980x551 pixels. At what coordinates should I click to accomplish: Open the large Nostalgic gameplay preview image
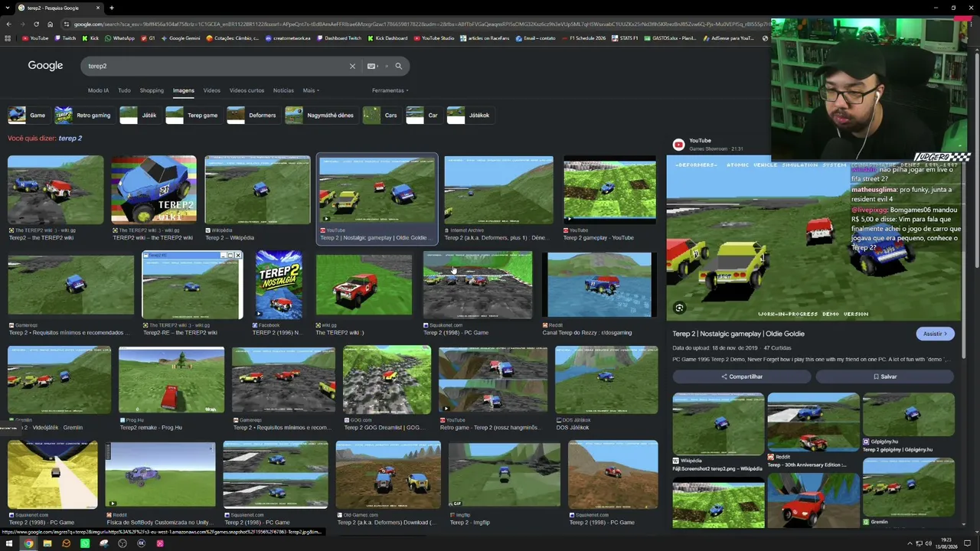point(813,238)
